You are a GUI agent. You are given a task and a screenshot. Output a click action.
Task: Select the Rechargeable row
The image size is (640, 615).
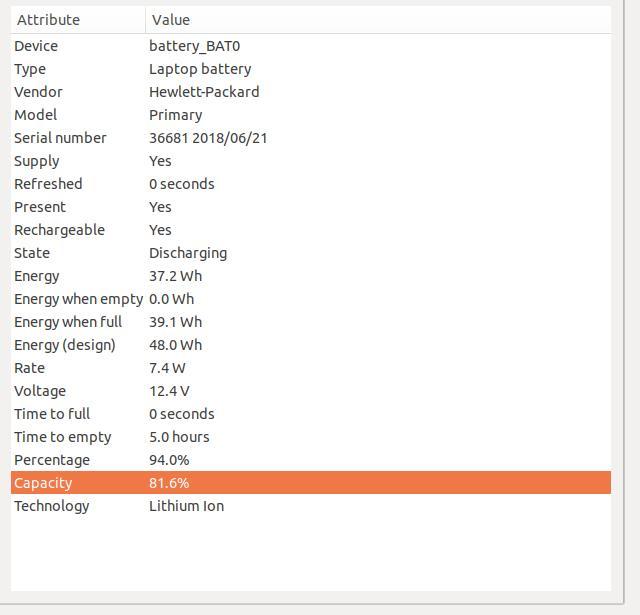click(x=311, y=230)
